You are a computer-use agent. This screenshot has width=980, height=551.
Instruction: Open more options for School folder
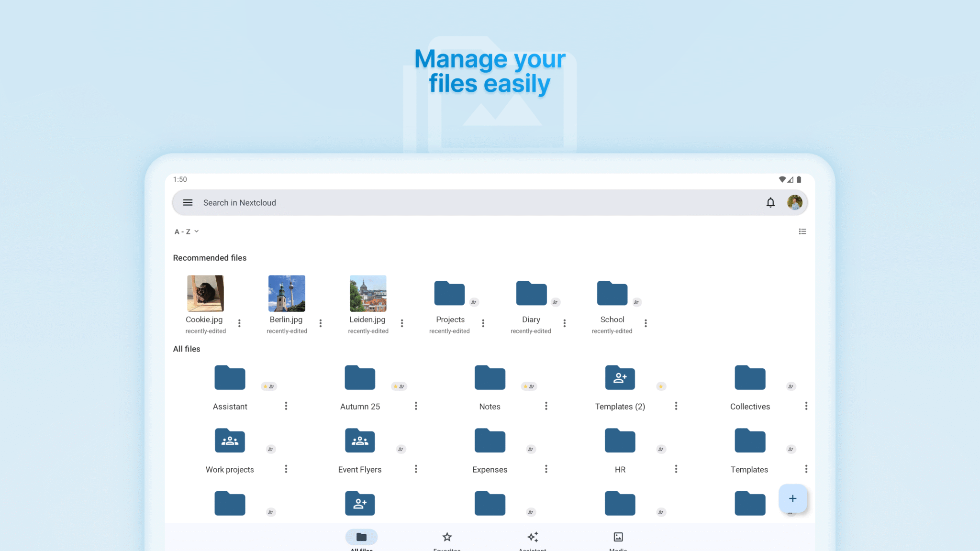(646, 323)
